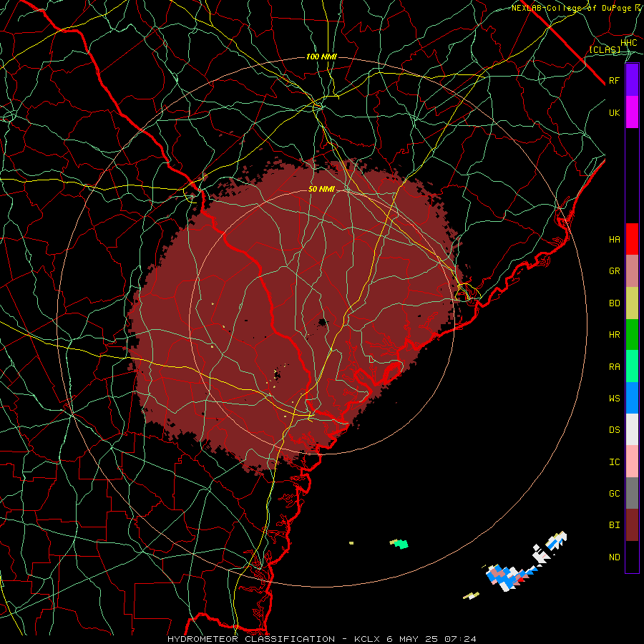Click the DS white legend swatch
The height and width of the screenshot is (644, 644).
(x=632, y=429)
